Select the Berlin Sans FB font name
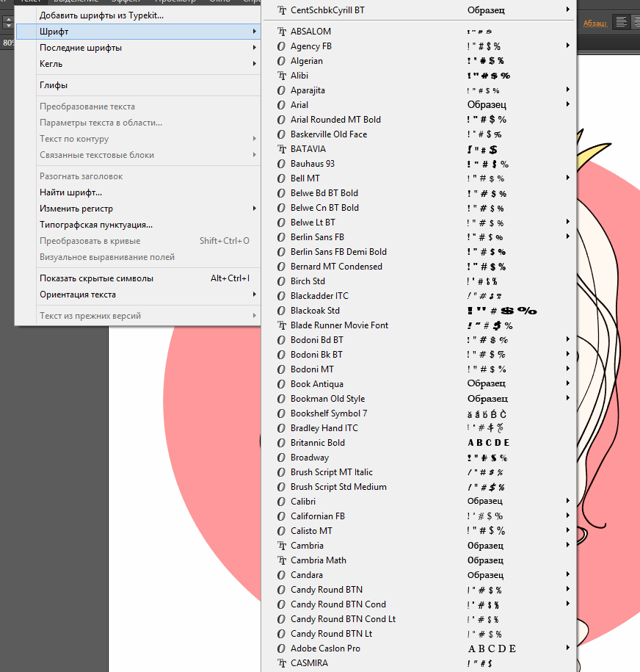Screen dimensions: 640x672 (x=317, y=237)
